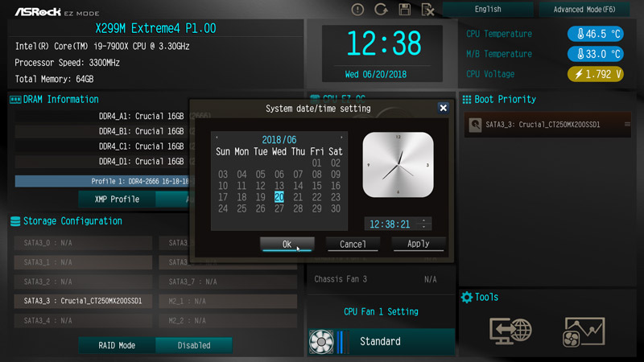Click the SATA3_1 : N/A storage row

83,262
